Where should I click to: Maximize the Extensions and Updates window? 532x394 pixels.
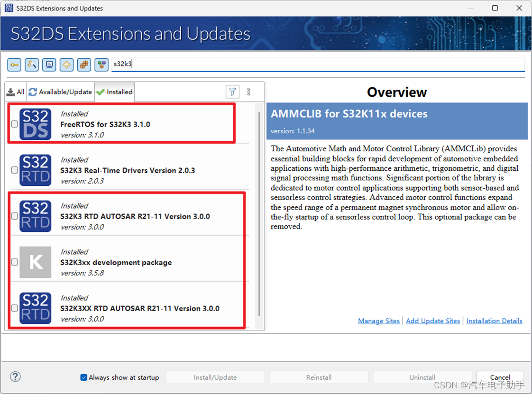[495, 8]
